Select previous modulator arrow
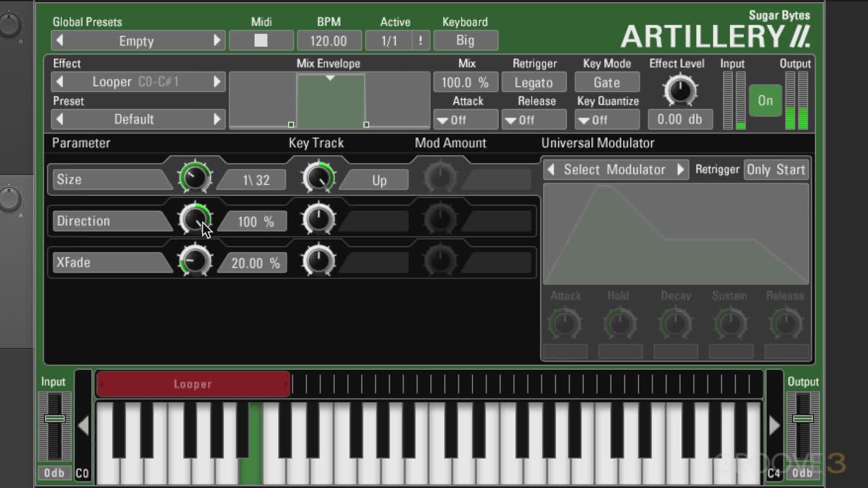 click(551, 170)
